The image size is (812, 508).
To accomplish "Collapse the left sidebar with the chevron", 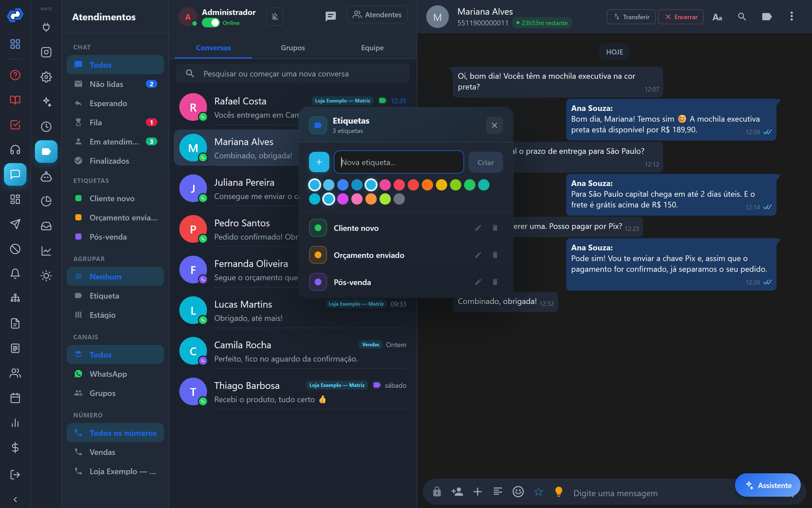I will click(x=15, y=499).
